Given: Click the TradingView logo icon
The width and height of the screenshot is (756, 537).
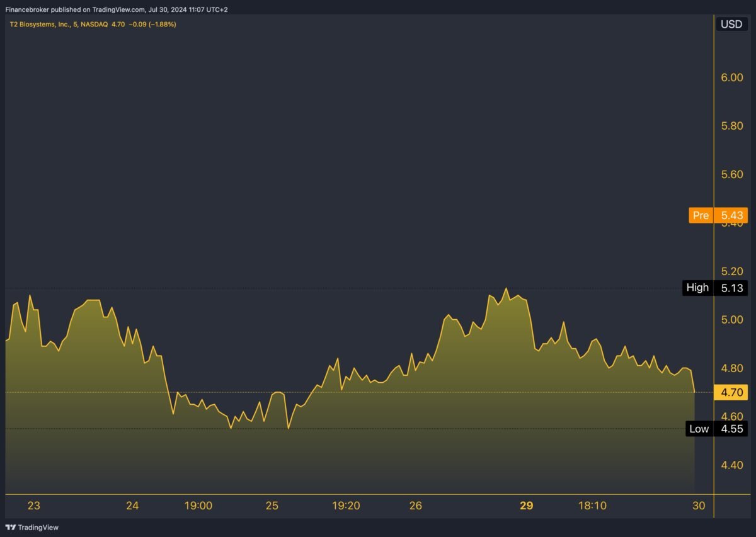Looking at the screenshot, I should click(11, 527).
